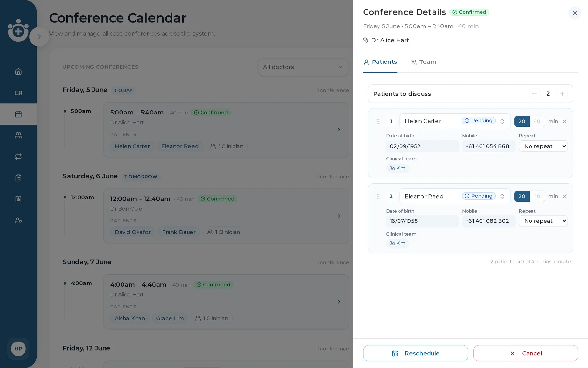Click Jo Kim tag under Helen Carter
The width and height of the screenshot is (588, 368).
pyautogui.click(x=397, y=168)
